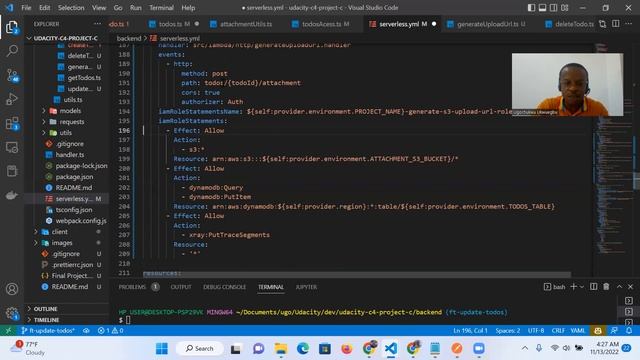Open the Source Control view

click(x=12, y=76)
